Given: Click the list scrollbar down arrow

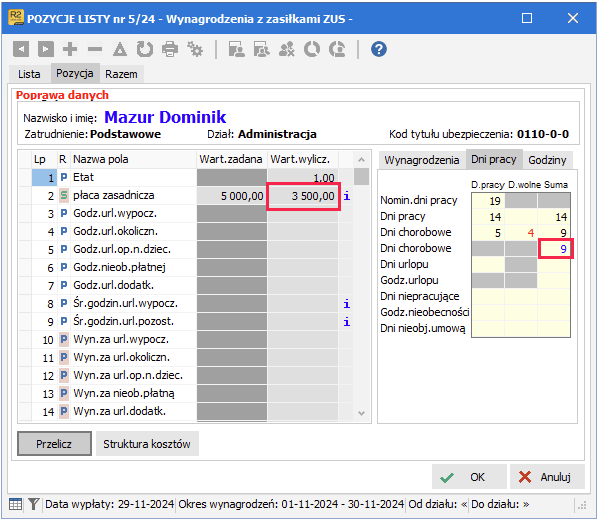Looking at the screenshot, I should 361,413.
